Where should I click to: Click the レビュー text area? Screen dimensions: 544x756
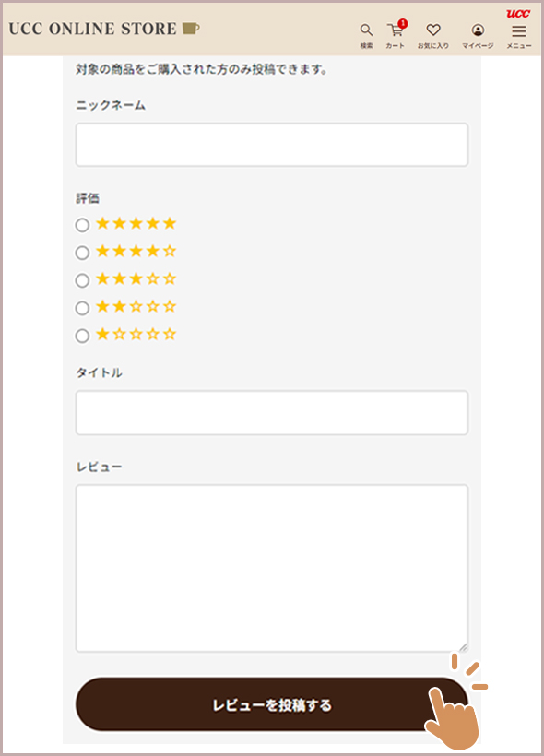[x=272, y=569]
